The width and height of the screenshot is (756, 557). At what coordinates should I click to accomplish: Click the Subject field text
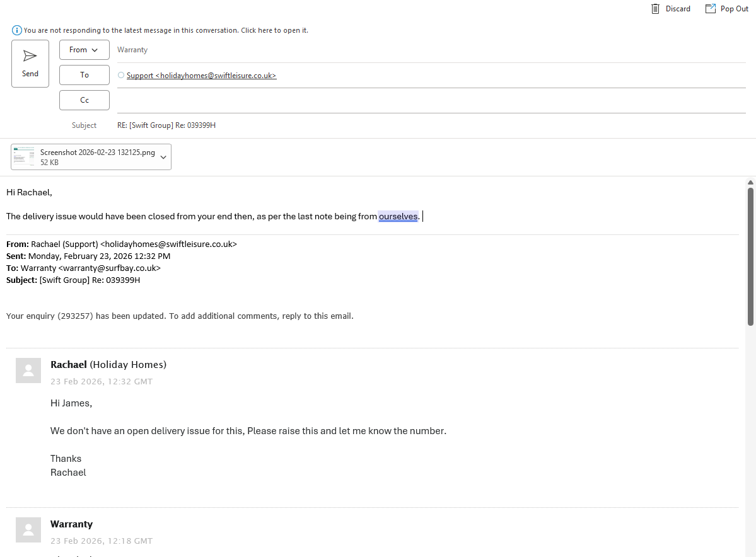[166, 125]
